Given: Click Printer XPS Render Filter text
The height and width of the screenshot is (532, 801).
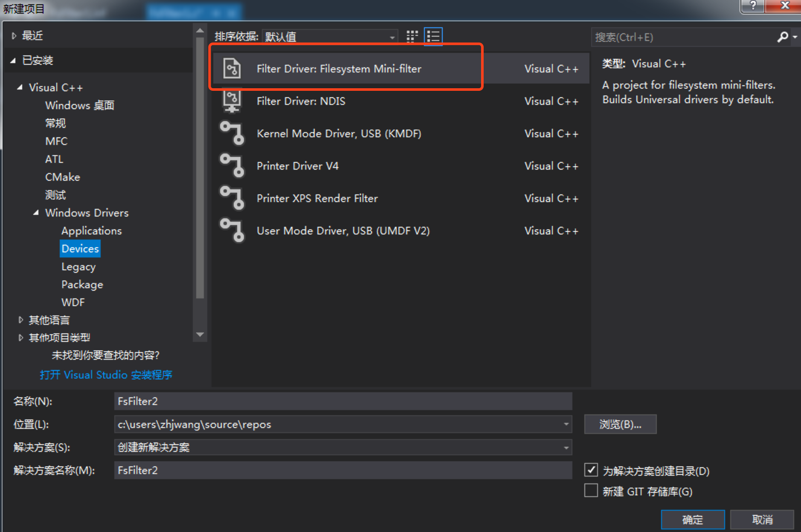Looking at the screenshot, I should [x=317, y=198].
